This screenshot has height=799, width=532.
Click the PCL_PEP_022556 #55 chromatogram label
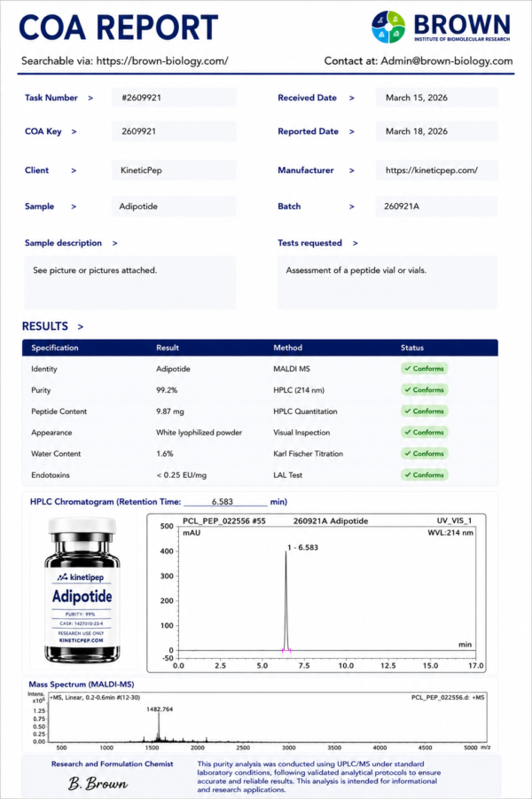pyautogui.click(x=223, y=521)
